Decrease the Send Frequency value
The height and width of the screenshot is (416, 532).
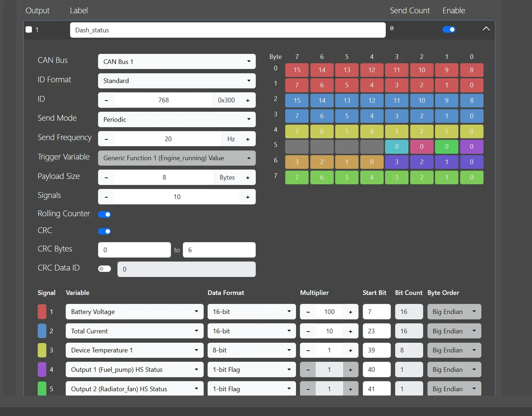106,139
